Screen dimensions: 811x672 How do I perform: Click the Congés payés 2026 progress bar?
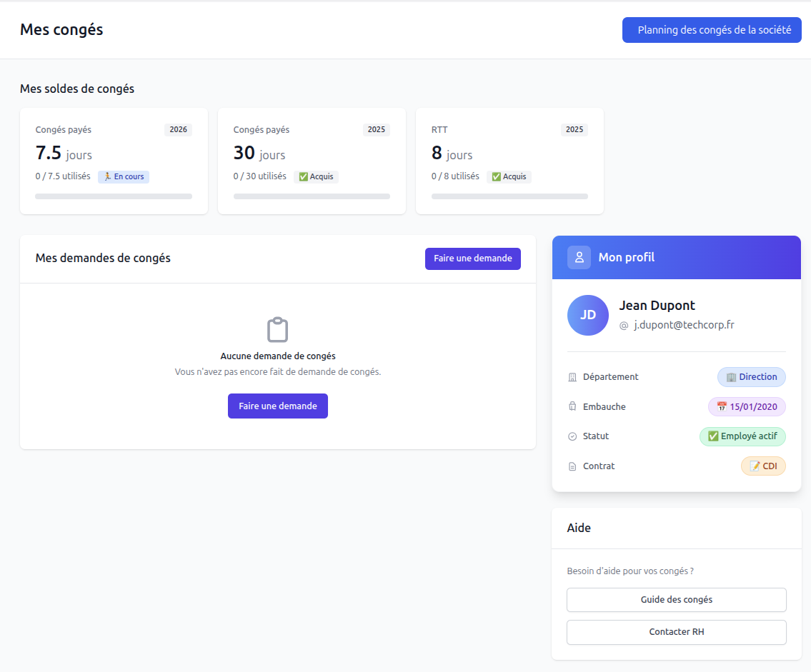pyautogui.click(x=114, y=196)
